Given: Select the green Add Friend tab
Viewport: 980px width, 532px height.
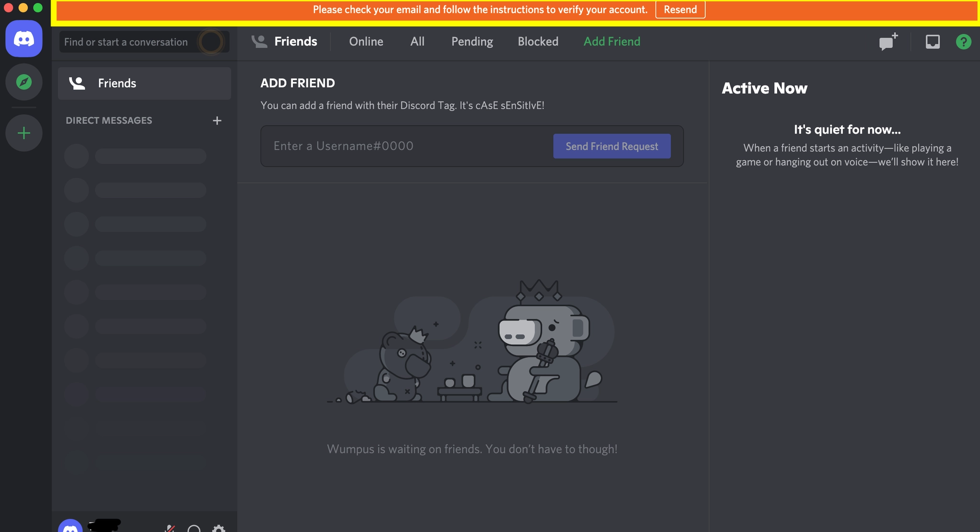Looking at the screenshot, I should tap(612, 42).
